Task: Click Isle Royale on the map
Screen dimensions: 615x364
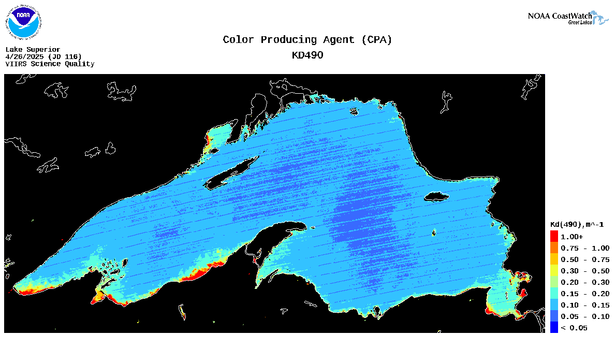Action: (x=231, y=173)
